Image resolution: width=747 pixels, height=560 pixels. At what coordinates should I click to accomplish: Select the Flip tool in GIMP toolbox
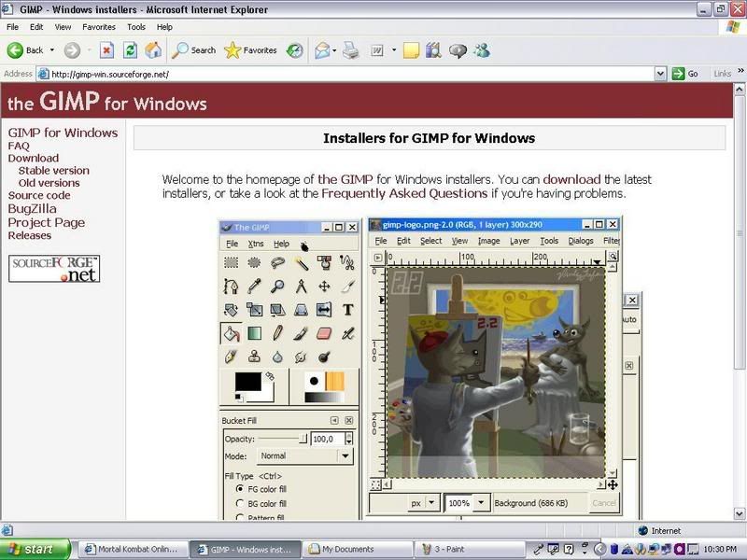(324, 310)
